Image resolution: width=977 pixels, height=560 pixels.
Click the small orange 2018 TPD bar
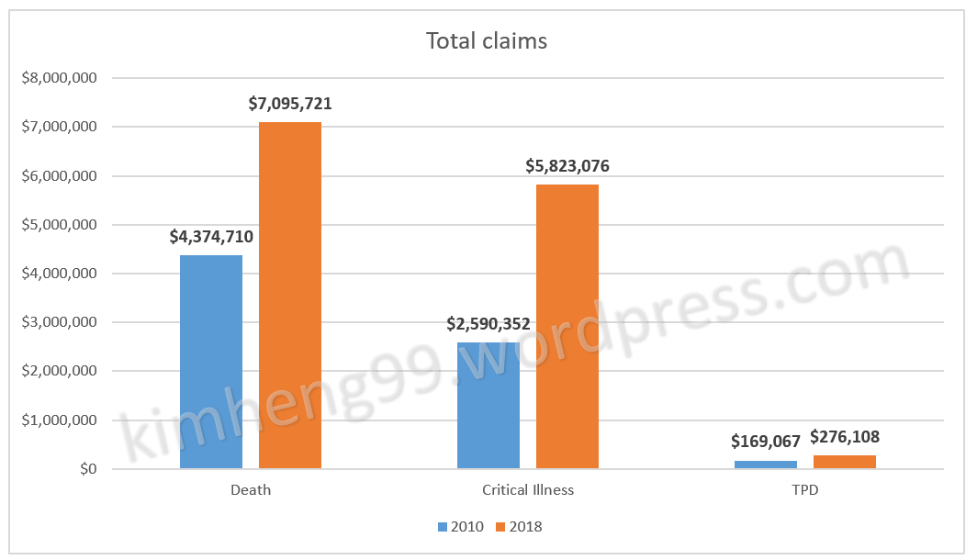tap(845, 462)
